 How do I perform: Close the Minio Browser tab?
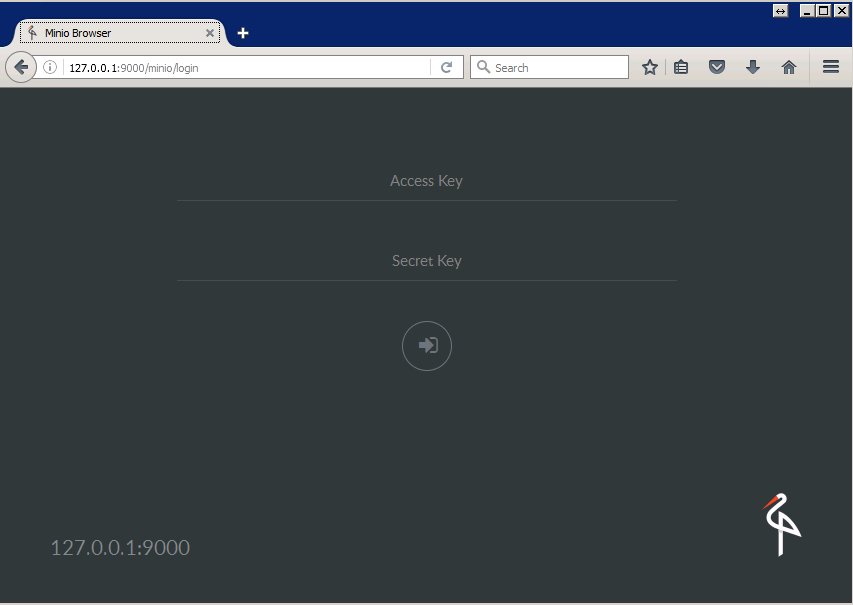(209, 33)
